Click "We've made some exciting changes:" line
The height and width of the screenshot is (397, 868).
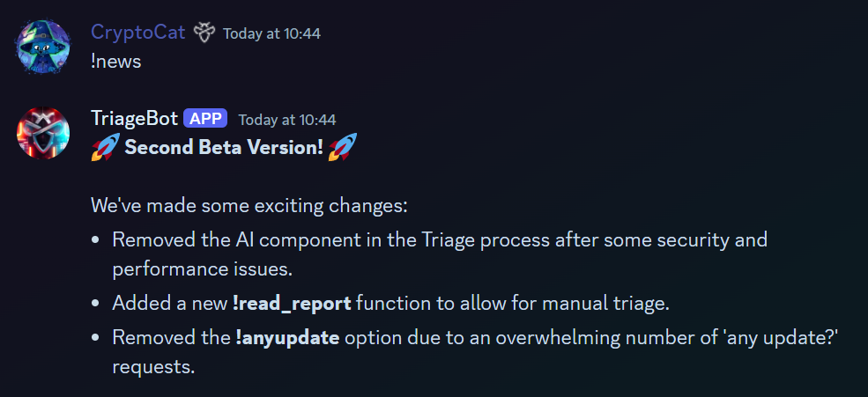[x=249, y=206]
